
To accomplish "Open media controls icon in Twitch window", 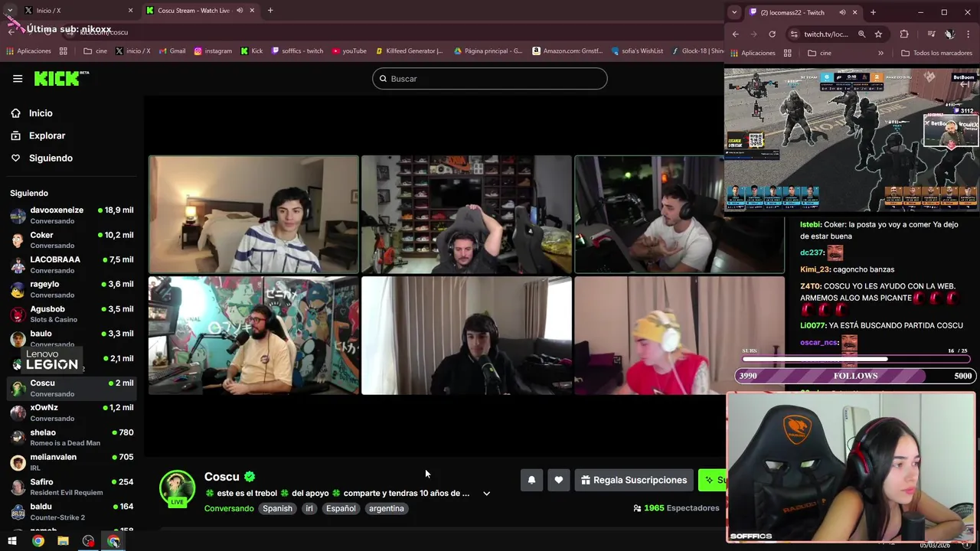I will (x=931, y=34).
